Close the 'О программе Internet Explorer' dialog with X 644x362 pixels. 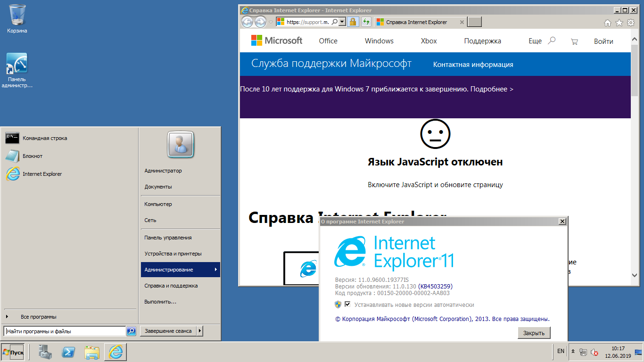click(x=561, y=222)
